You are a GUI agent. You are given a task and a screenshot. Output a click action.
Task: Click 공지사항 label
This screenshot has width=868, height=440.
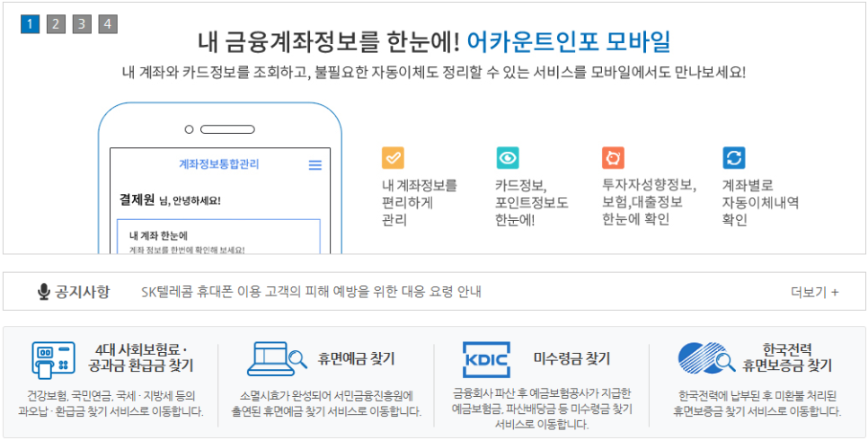coord(82,292)
